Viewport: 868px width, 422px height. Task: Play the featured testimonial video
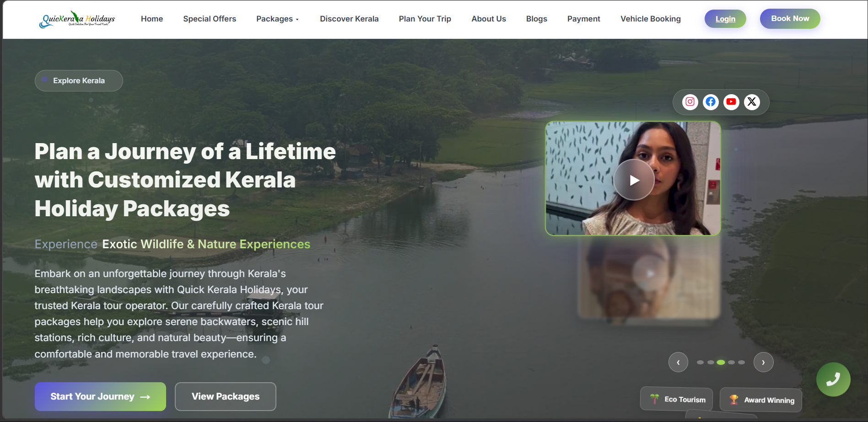(634, 180)
